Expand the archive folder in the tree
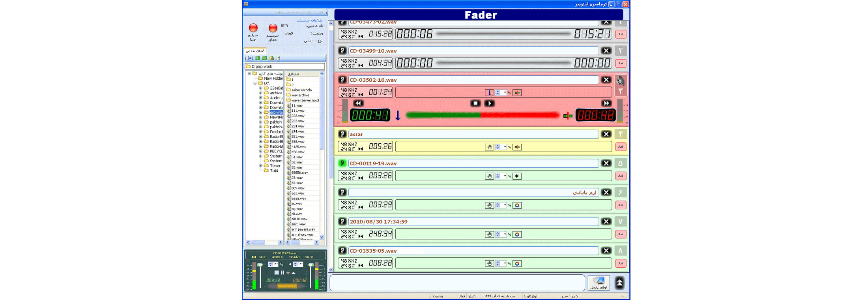Image resolution: width=868 pixels, height=300 pixels. tap(261, 93)
